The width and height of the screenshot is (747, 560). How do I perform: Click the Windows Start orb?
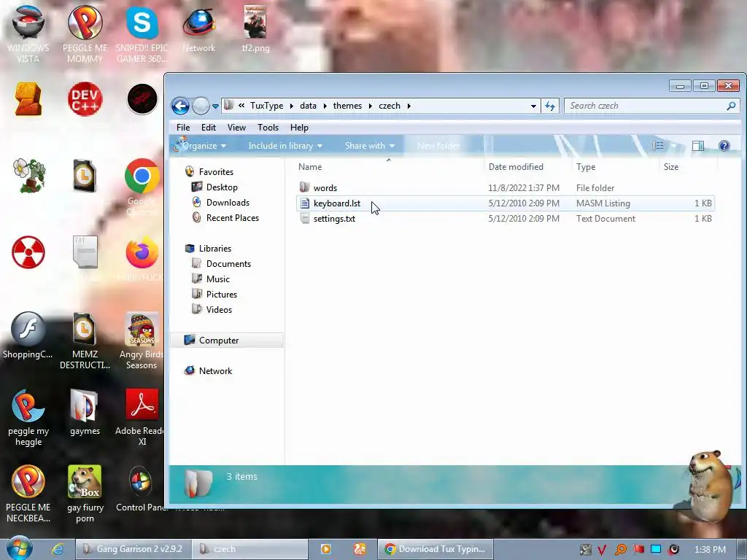tap(20, 548)
